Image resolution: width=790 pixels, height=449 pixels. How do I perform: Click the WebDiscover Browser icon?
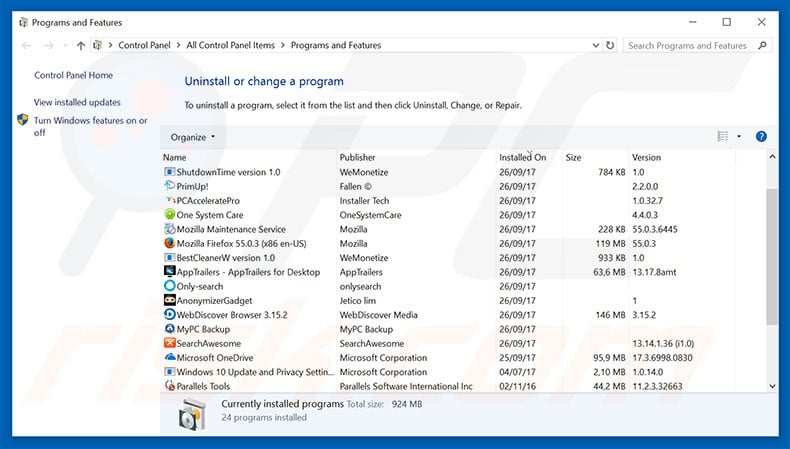[170, 314]
